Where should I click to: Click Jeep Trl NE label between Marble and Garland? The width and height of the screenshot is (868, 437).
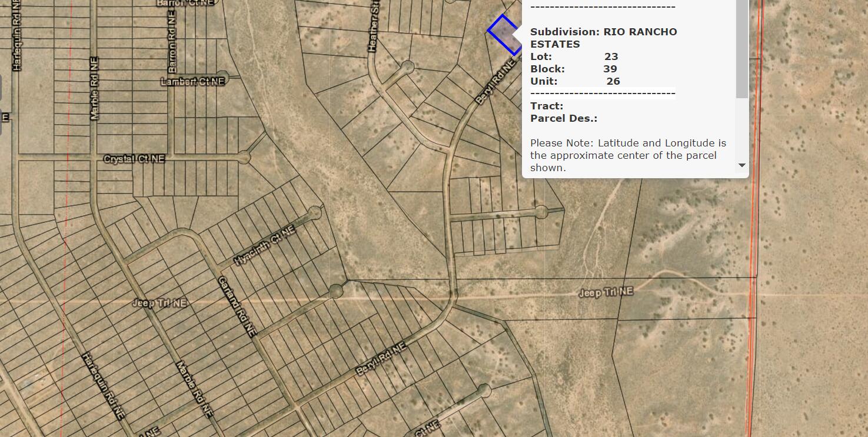point(160,303)
